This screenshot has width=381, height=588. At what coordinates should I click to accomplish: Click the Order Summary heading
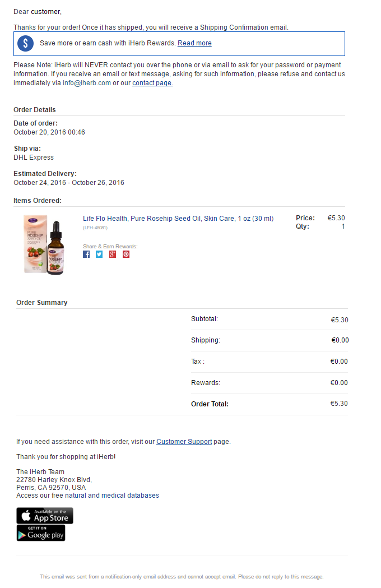[41, 303]
